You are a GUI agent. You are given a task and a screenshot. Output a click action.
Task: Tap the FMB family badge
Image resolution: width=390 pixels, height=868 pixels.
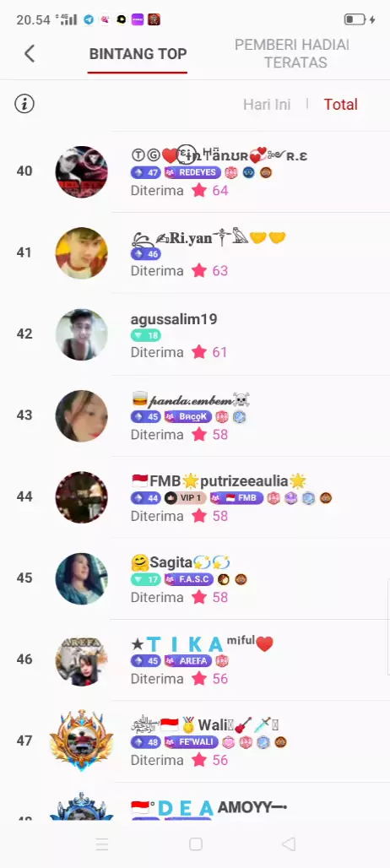coord(236,498)
